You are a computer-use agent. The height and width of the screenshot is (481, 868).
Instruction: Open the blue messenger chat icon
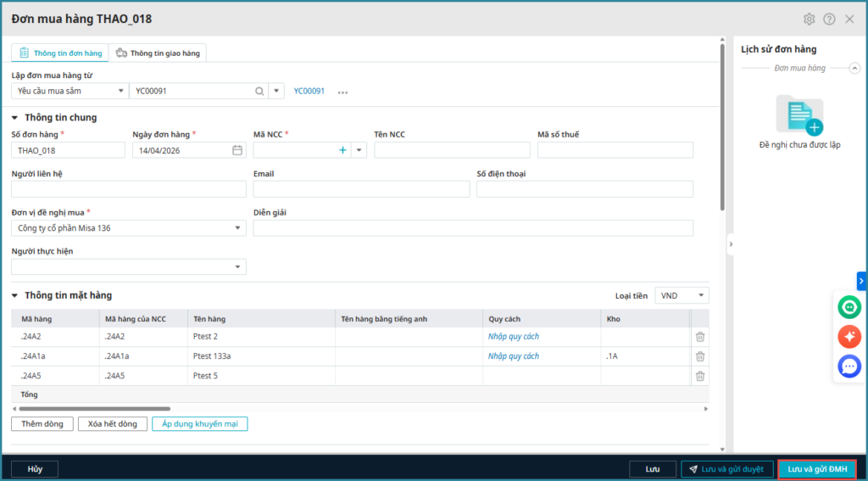pos(849,366)
